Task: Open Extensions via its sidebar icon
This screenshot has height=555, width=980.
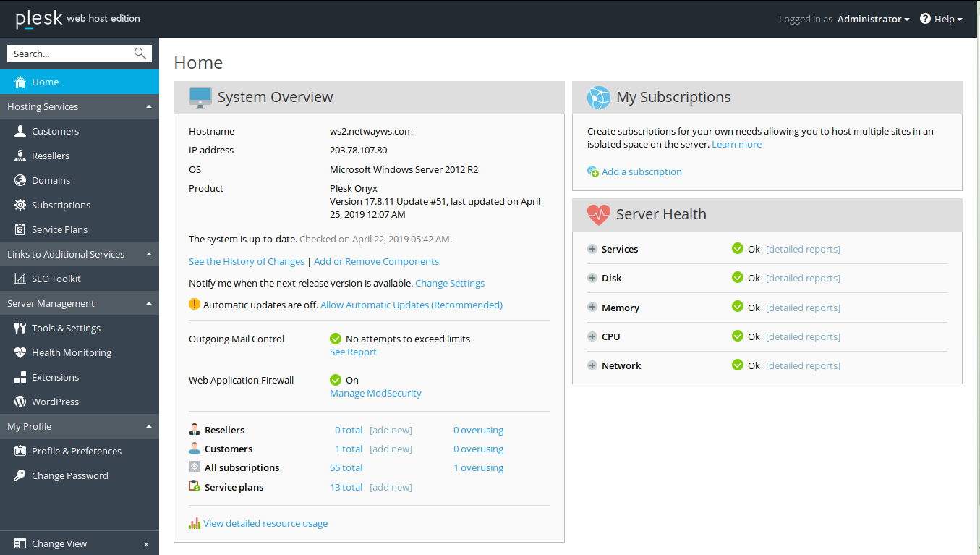Action: tap(20, 377)
